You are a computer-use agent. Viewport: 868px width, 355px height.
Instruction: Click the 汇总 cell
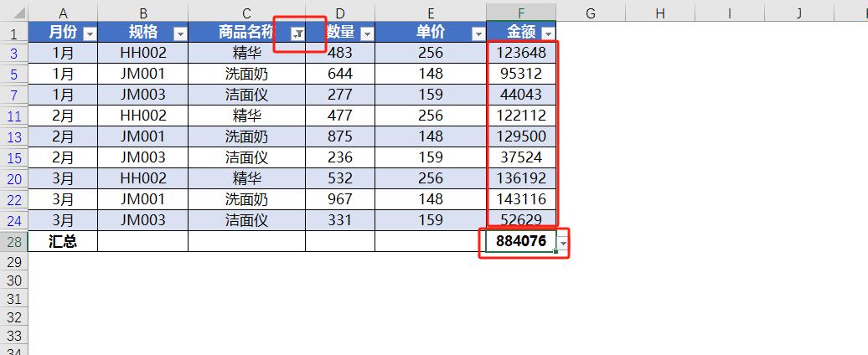(63, 242)
